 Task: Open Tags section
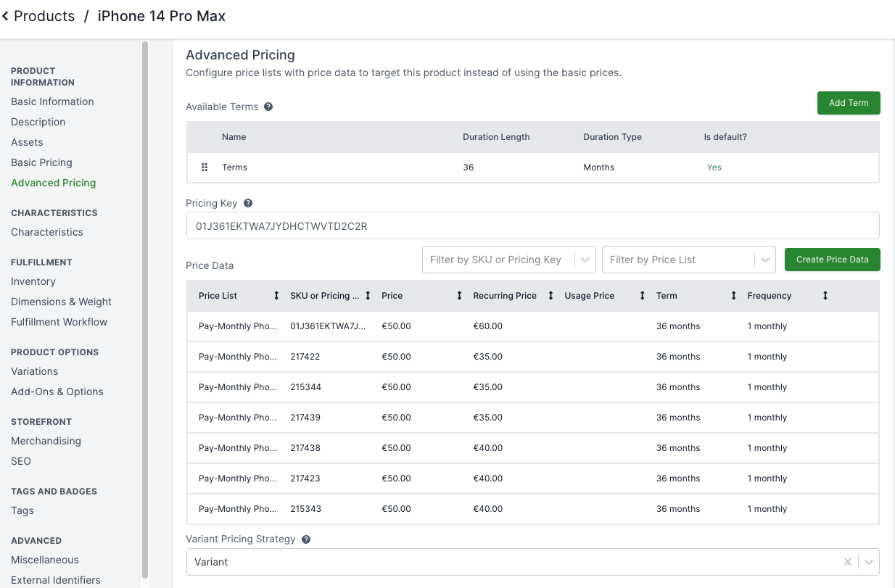[x=22, y=510]
